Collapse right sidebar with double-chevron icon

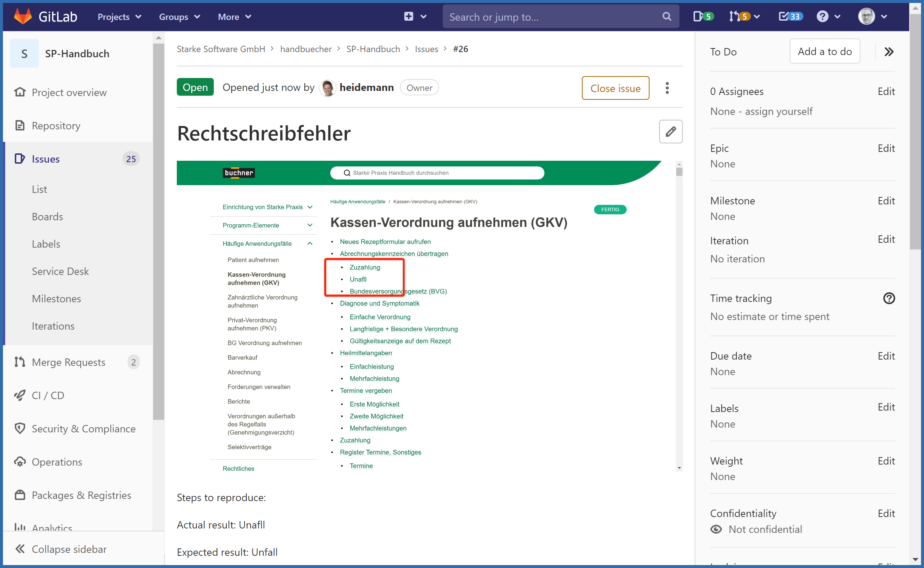point(888,51)
